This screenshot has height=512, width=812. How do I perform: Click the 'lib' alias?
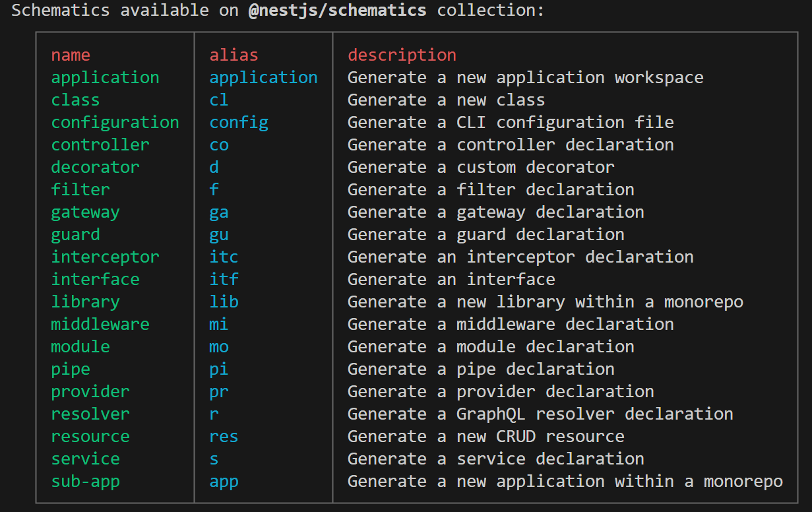click(224, 302)
